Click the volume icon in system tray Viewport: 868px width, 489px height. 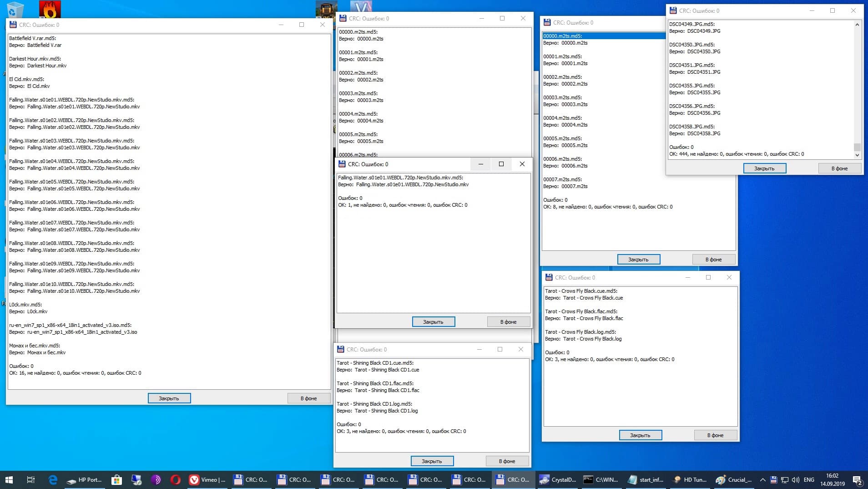click(796, 479)
